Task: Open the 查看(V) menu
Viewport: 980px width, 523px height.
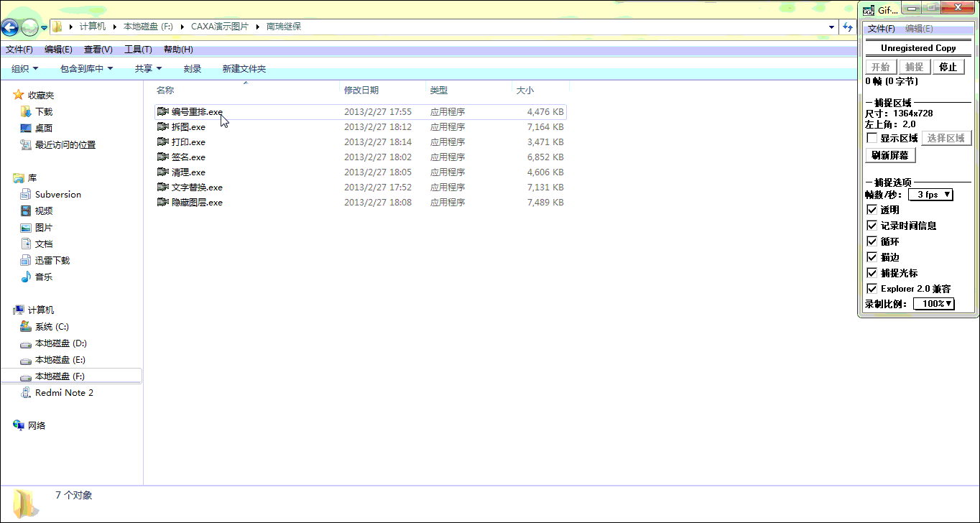Action: tap(98, 50)
